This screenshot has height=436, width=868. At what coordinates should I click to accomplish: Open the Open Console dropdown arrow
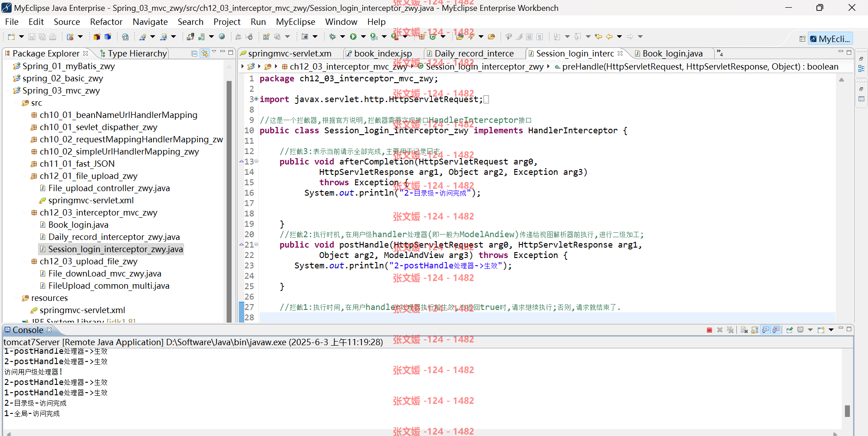831,330
